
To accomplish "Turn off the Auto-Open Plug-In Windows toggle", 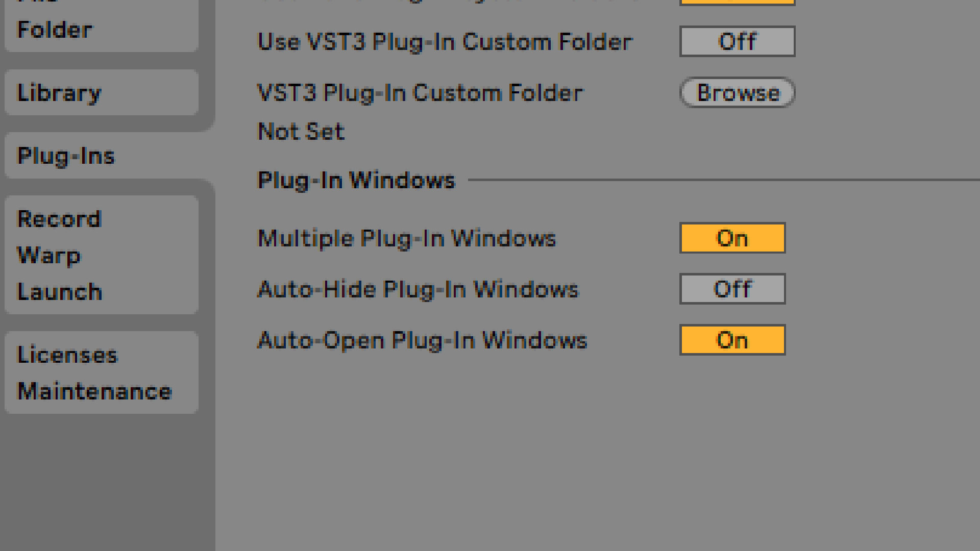I will [x=732, y=340].
